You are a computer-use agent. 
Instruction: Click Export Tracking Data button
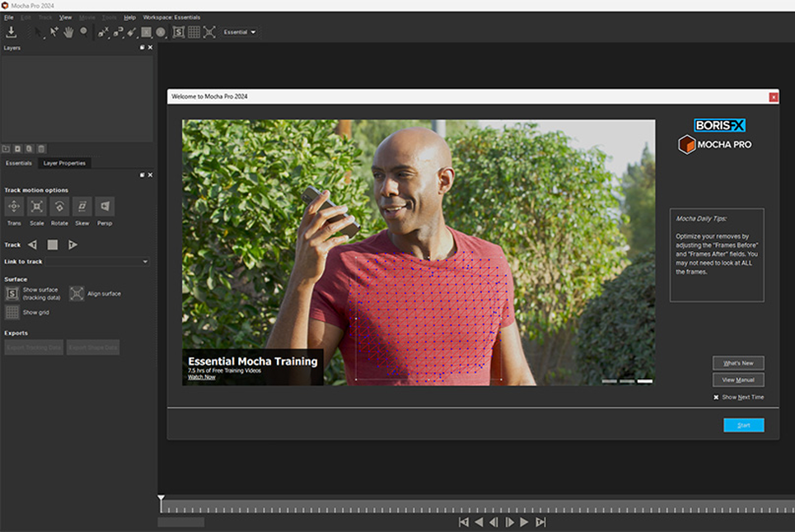tap(34, 348)
